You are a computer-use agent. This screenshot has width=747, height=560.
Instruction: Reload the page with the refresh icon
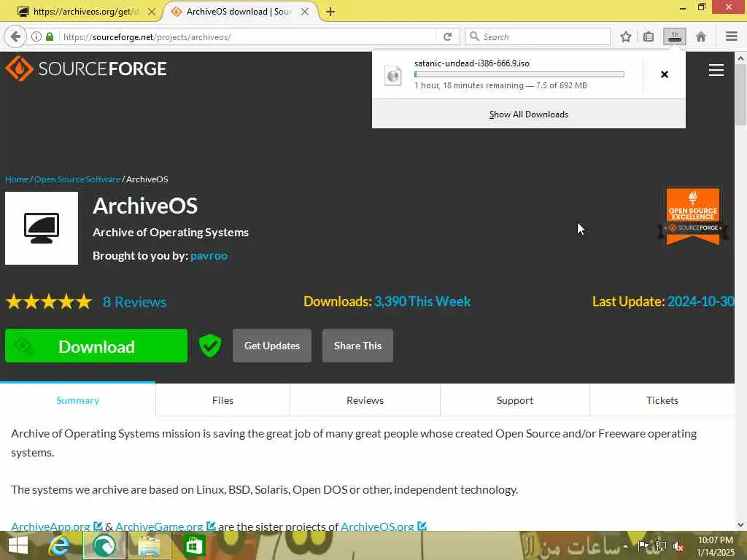point(447,36)
